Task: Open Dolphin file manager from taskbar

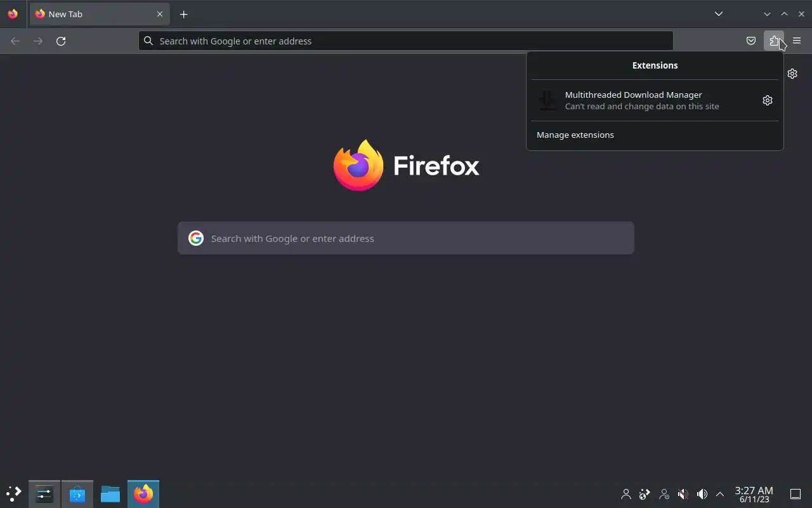Action: [110, 494]
